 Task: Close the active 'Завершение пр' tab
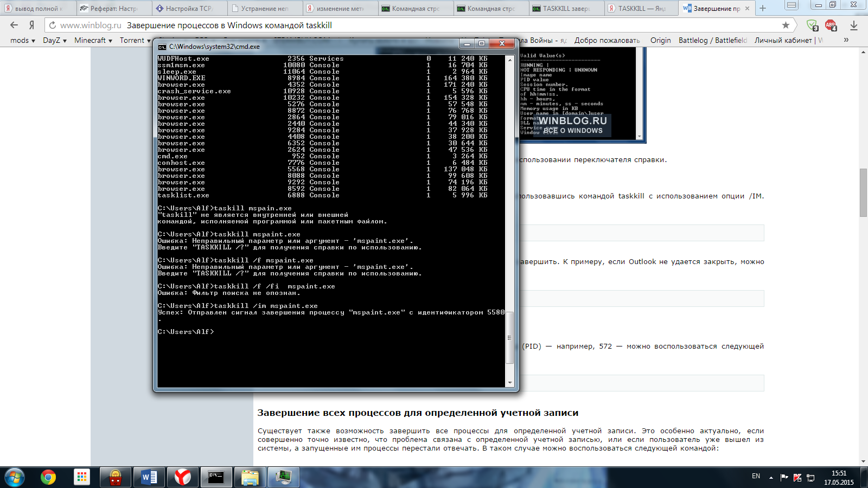[x=747, y=8]
